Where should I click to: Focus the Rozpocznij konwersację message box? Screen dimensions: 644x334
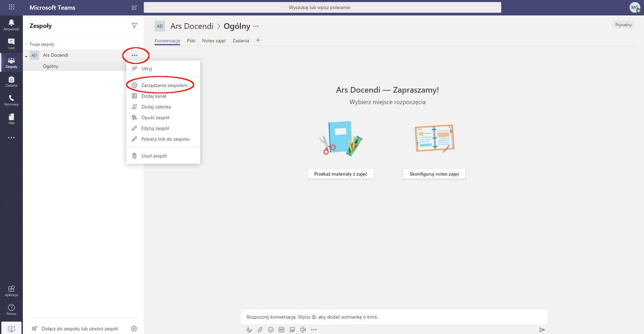[x=394, y=317]
